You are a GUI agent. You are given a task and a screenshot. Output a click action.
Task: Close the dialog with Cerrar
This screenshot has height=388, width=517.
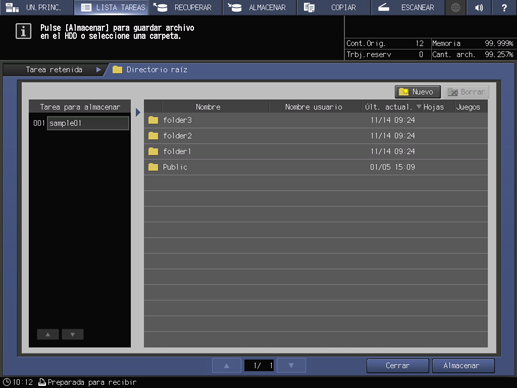pyautogui.click(x=397, y=366)
